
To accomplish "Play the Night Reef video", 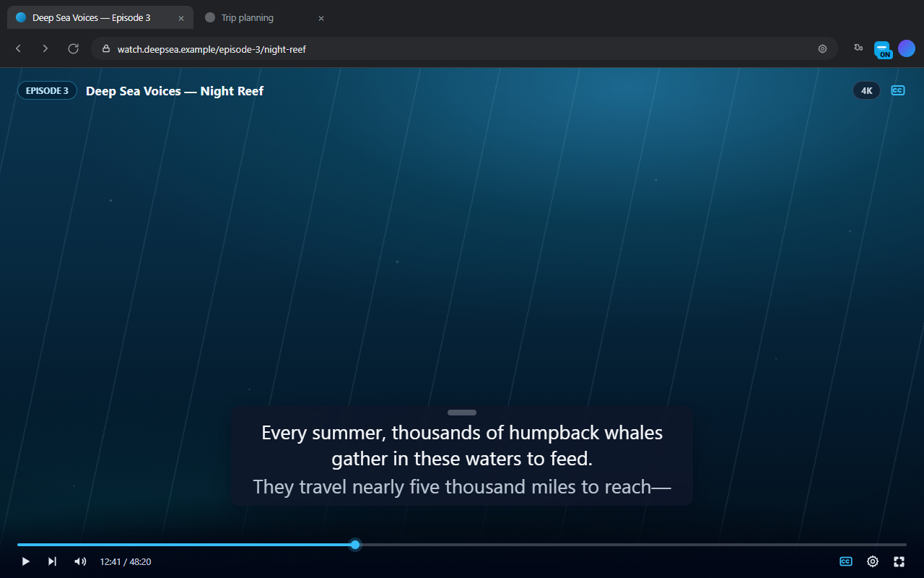I will (25, 561).
